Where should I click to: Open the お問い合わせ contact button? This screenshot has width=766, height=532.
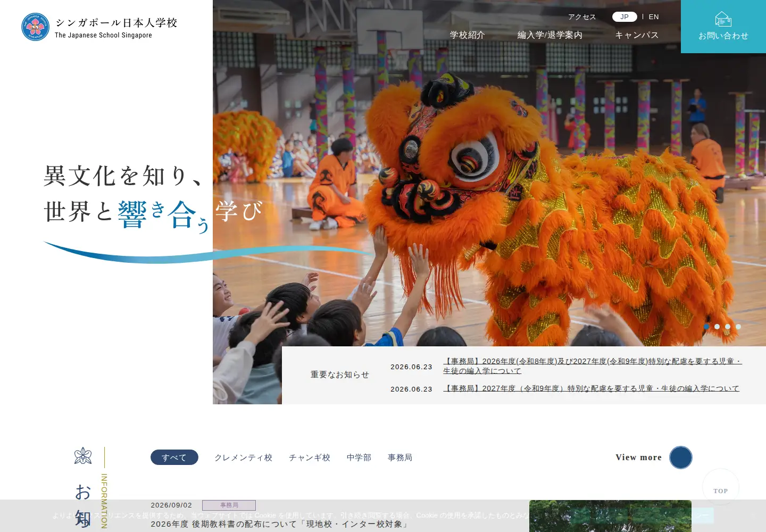tap(723, 27)
